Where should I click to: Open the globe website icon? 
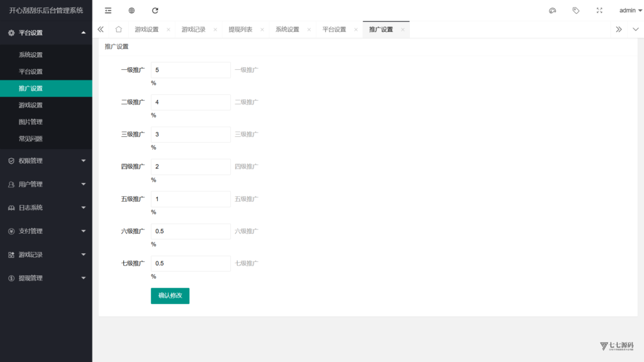tap(131, 10)
